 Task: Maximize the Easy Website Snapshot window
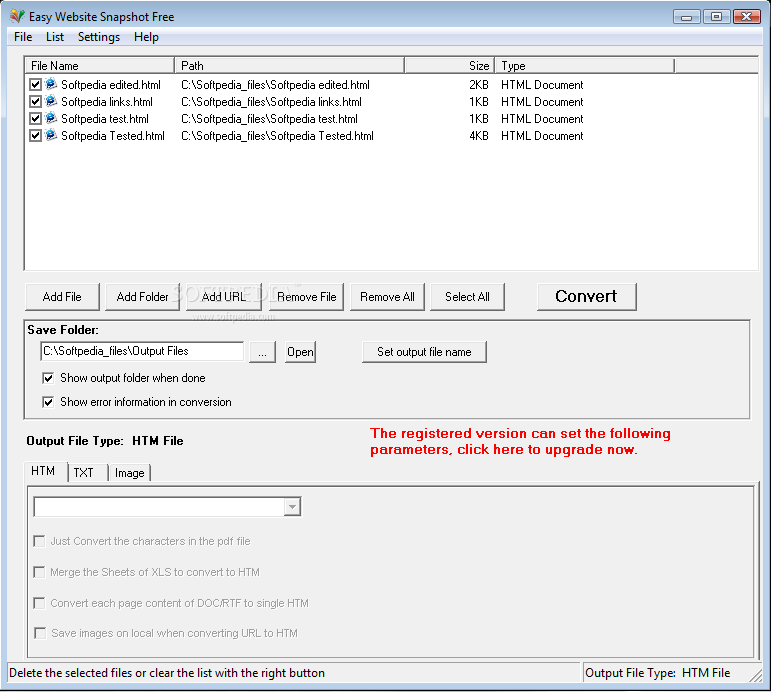pos(716,17)
